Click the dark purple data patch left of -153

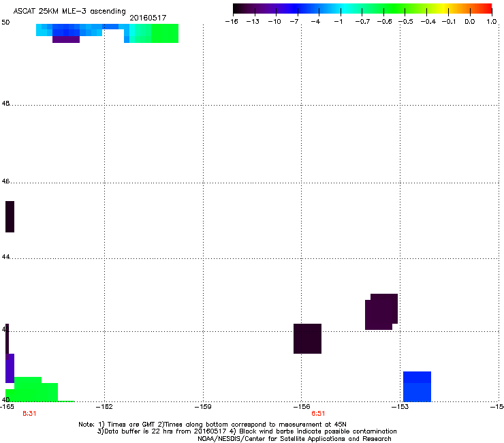pyautogui.click(x=381, y=311)
